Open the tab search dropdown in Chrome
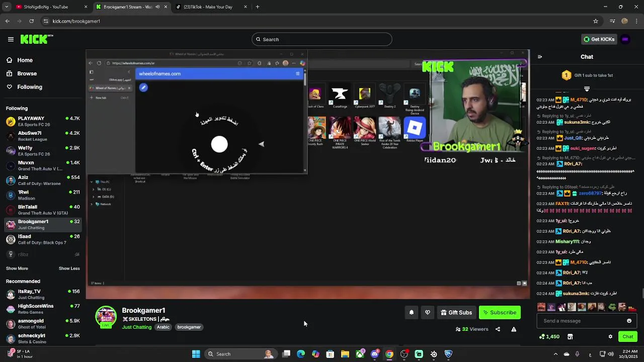 coord(7,7)
